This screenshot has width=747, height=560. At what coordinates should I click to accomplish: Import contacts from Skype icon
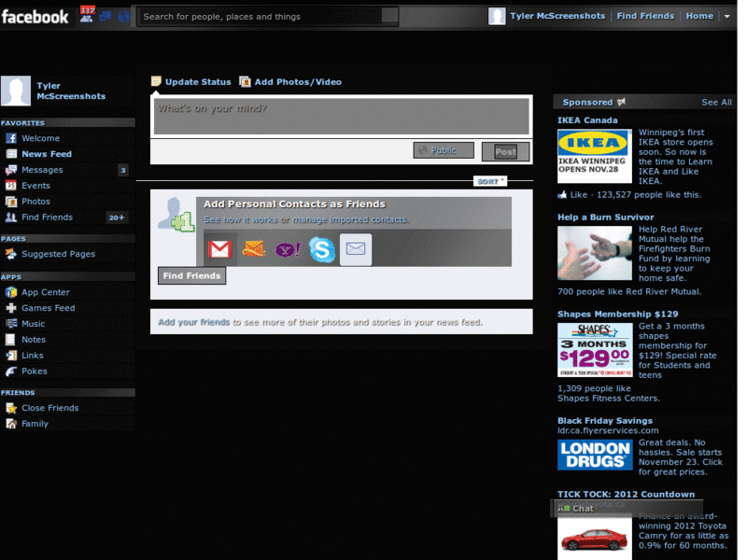coord(322,249)
